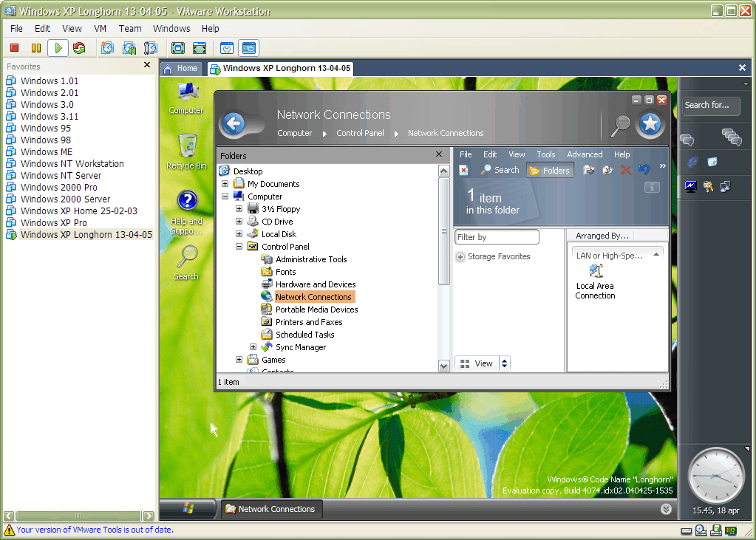Viewport: 756px width, 540px height.
Task: Expand the My Documents tree node
Action: pos(225,184)
